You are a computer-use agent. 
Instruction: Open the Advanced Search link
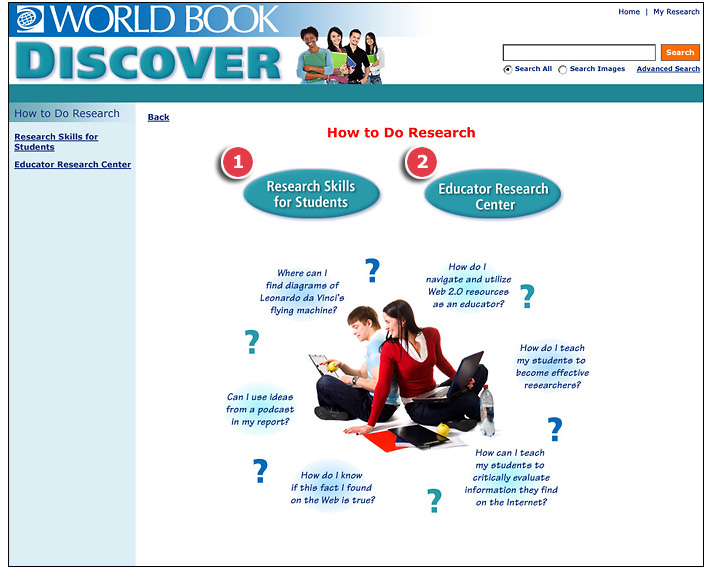click(668, 69)
